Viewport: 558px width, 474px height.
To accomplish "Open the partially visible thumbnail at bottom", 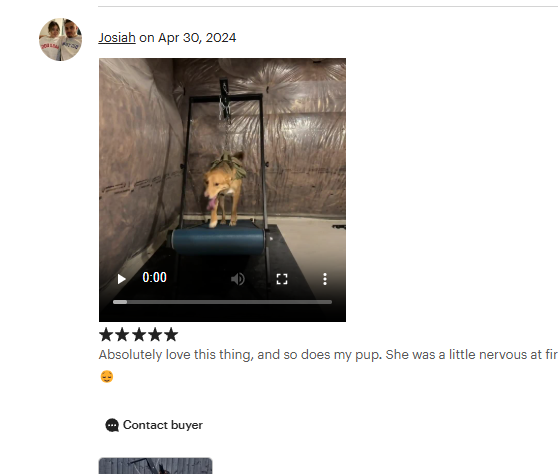I will tap(156, 466).
